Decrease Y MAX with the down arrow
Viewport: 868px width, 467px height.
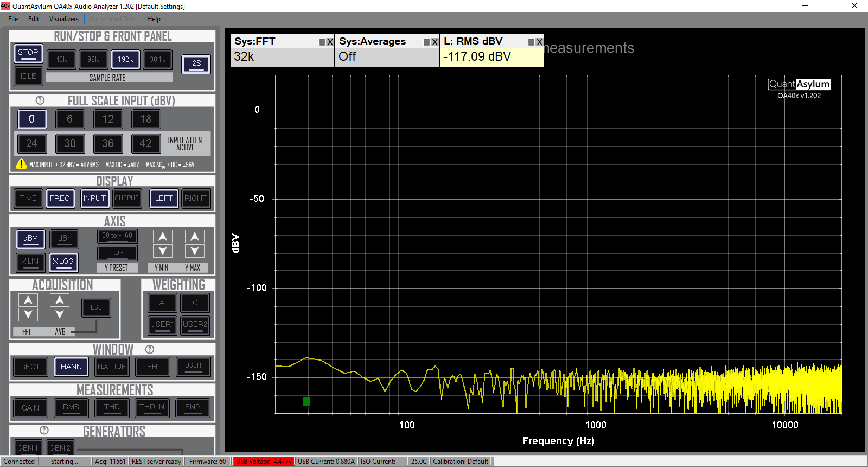click(195, 251)
